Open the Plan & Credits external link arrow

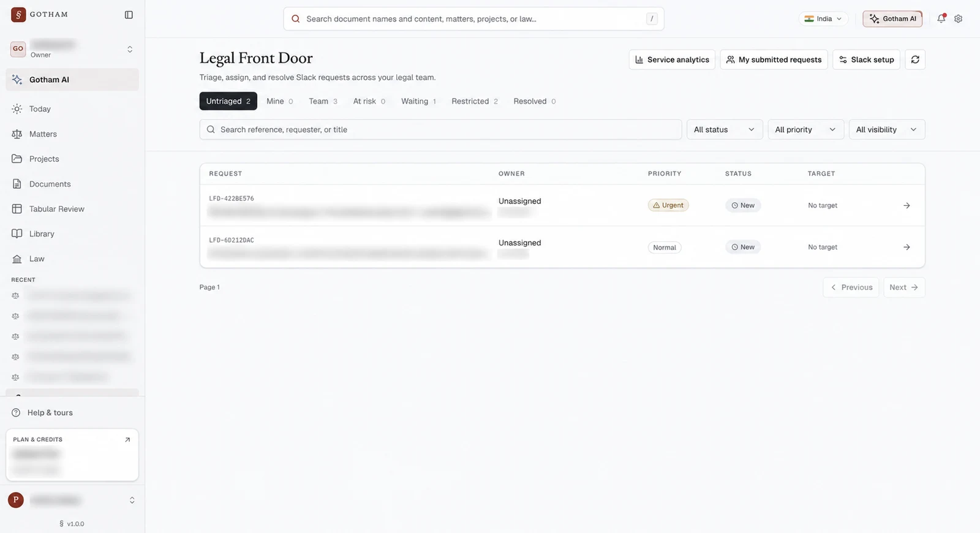[x=127, y=440]
